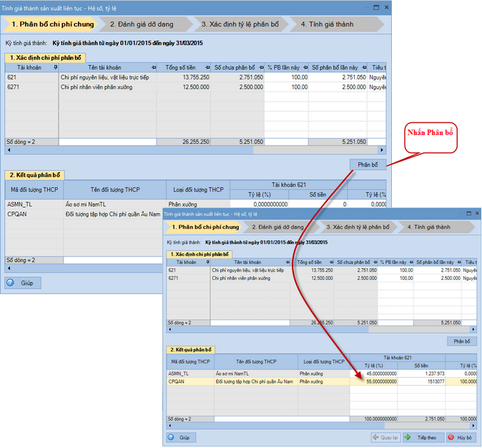The width and height of the screenshot is (482, 448).
Task: Select 2. Kết quả phân bổ tab, back window
Action: click(35, 175)
